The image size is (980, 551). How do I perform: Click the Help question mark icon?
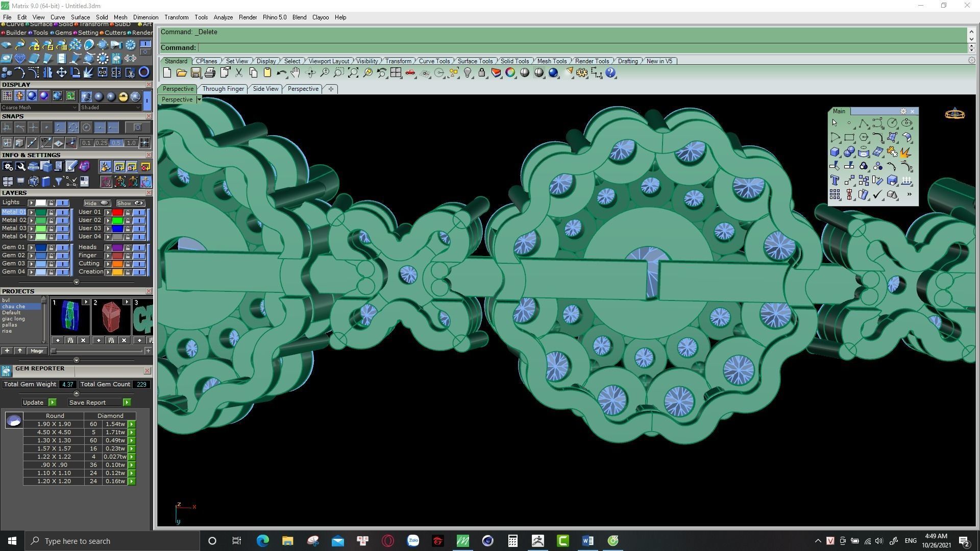pyautogui.click(x=610, y=73)
